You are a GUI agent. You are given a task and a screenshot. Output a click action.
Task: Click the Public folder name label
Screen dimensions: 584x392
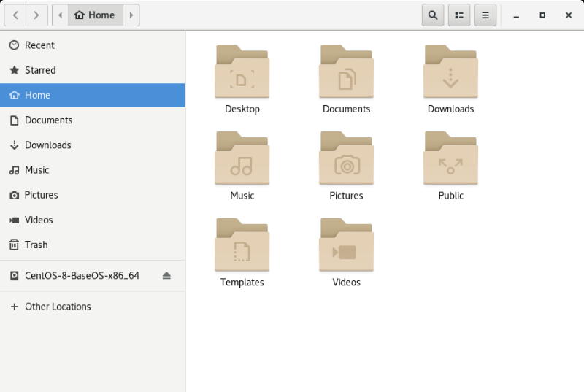tap(450, 196)
